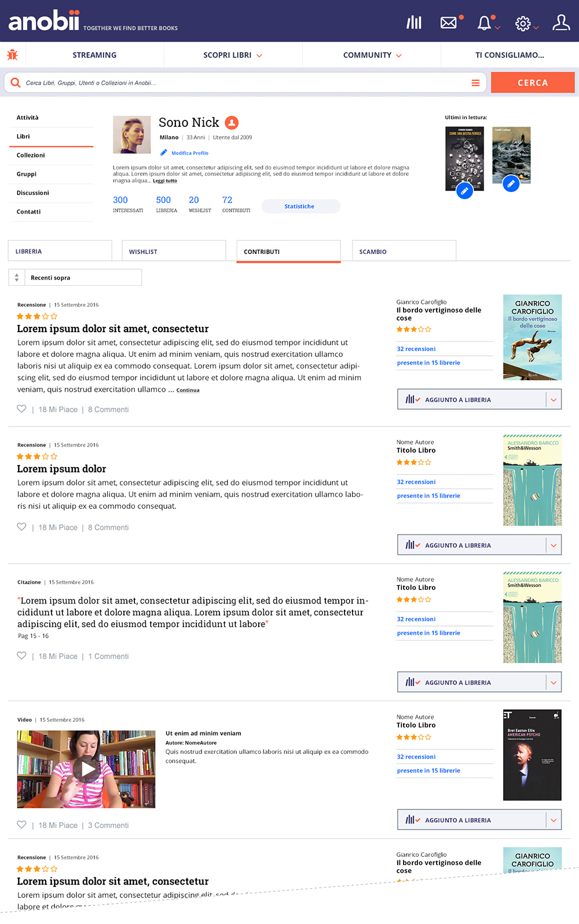Image resolution: width=579 pixels, height=924 pixels.
Task: Open the notifications bell icon
Action: pyautogui.click(x=484, y=23)
